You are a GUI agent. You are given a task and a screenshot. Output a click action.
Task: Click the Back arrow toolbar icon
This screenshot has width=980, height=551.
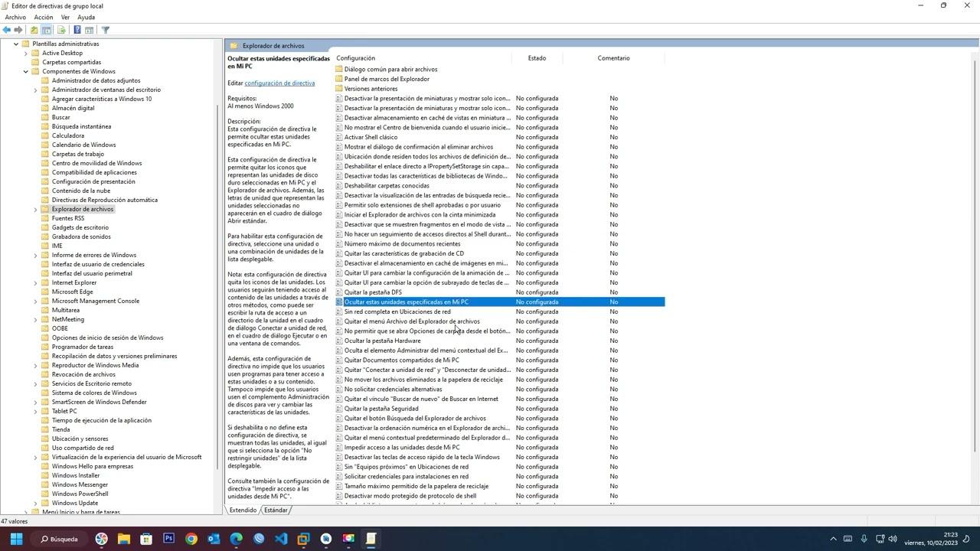coord(7,30)
